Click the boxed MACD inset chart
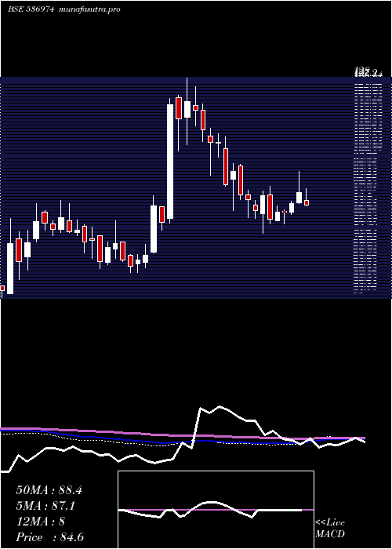The height and width of the screenshot is (549, 392). [216, 510]
